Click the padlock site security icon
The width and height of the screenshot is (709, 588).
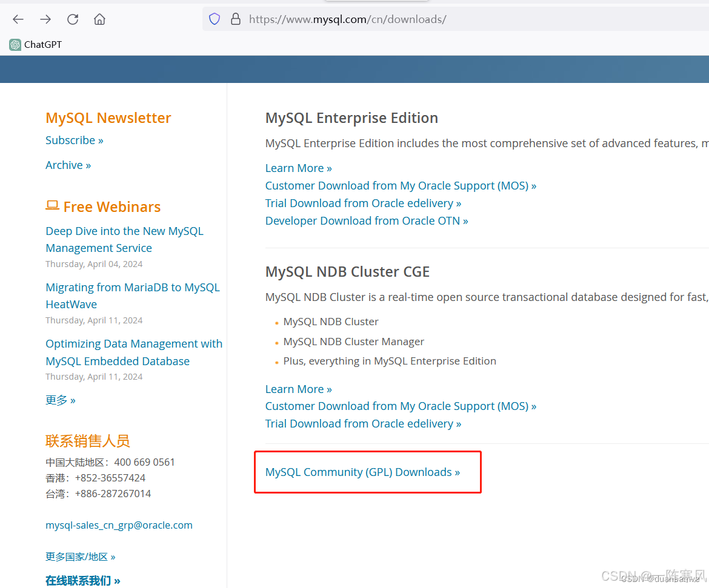(x=236, y=19)
